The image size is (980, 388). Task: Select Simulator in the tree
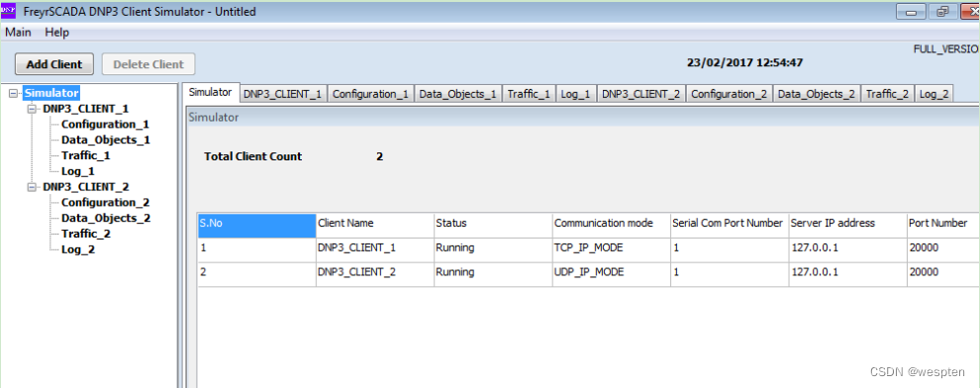pos(51,93)
